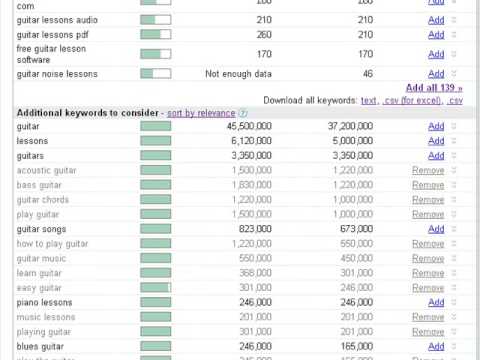Screen dimensions: 480x360
Task: Open match type dropdown for guitar lessons pdf
Action: point(454,35)
